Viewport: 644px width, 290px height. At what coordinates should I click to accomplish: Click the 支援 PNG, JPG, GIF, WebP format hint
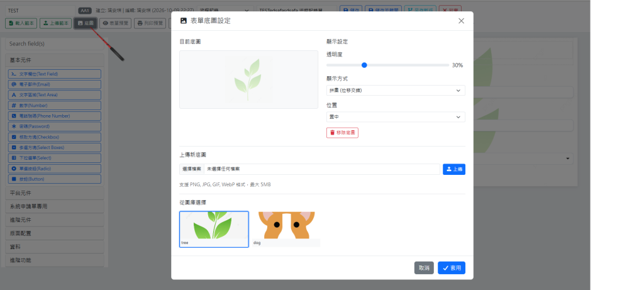[x=225, y=185]
